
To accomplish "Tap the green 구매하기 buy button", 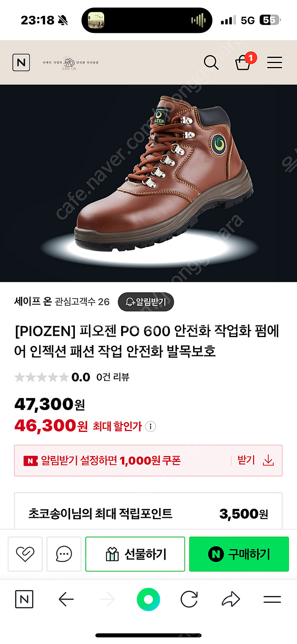I will 239,554.
